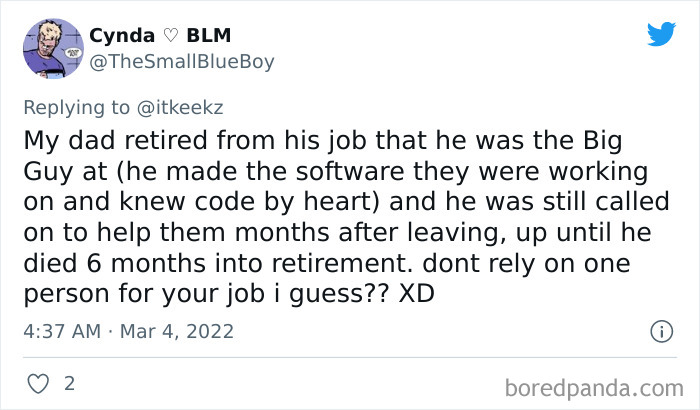The height and width of the screenshot is (410, 700).
Task: Open the tweet info circle icon
Action: pos(660,329)
